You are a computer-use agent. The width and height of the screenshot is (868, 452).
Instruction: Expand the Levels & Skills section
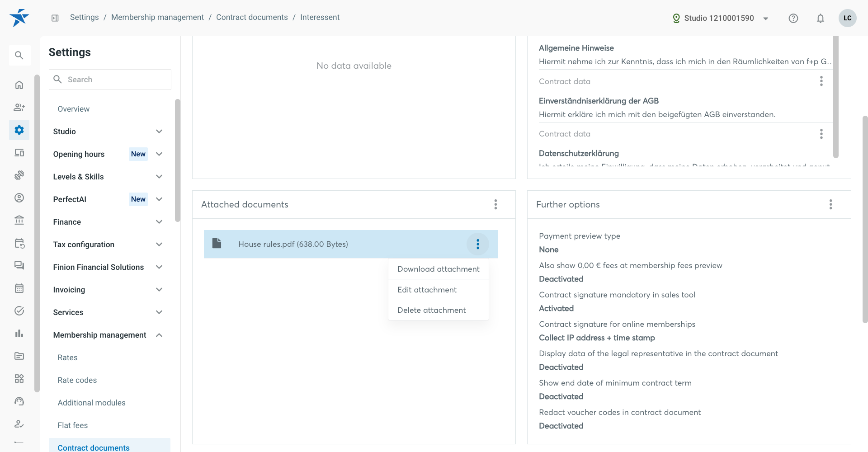(108, 177)
